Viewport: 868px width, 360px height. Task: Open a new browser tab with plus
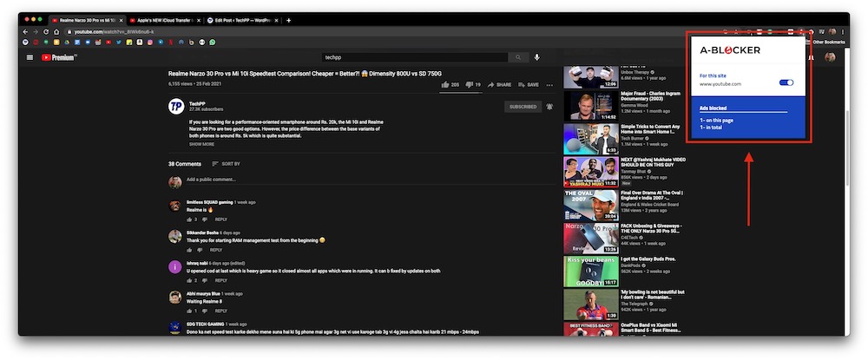288,21
